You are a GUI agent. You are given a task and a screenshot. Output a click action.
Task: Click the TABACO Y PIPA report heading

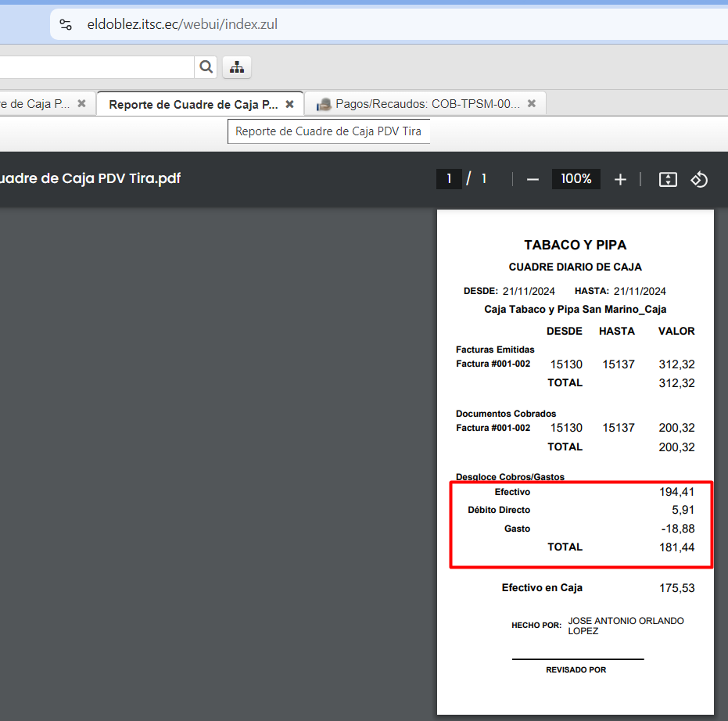(x=575, y=245)
